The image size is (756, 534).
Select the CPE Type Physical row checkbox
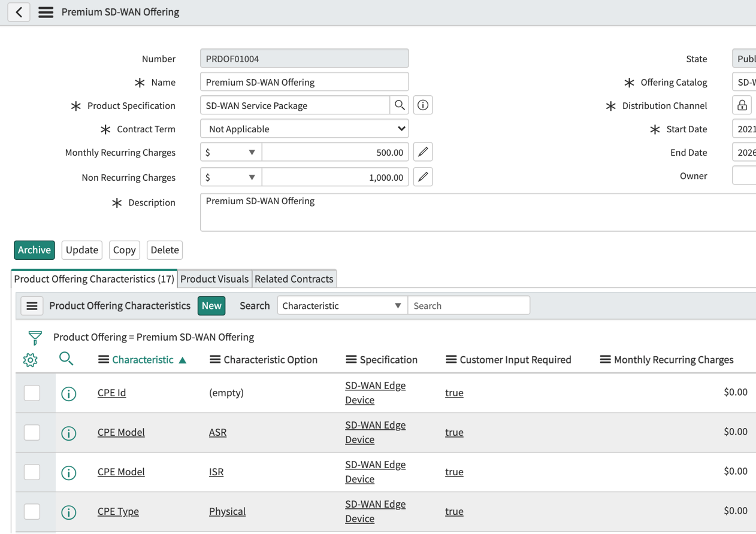tap(32, 511)
